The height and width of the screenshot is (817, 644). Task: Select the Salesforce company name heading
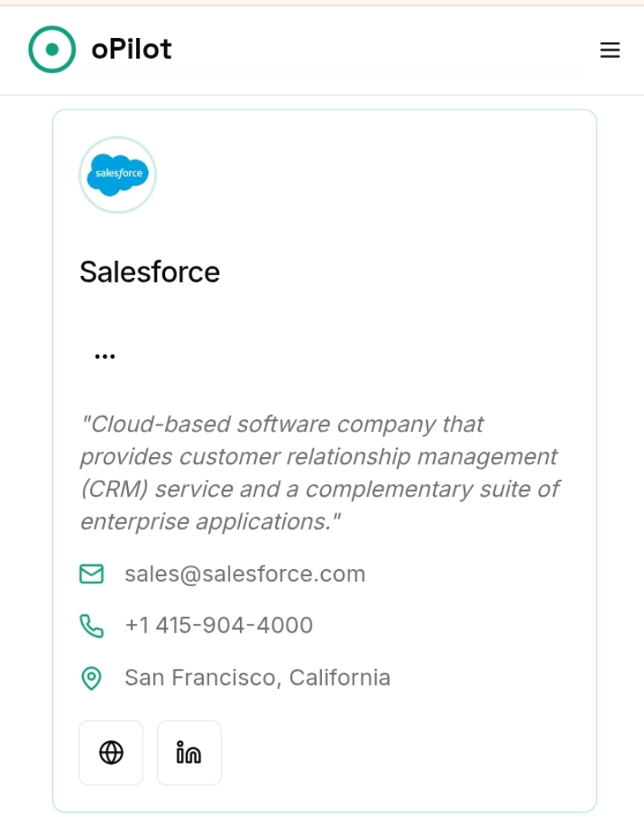click(x=150, y=272)
